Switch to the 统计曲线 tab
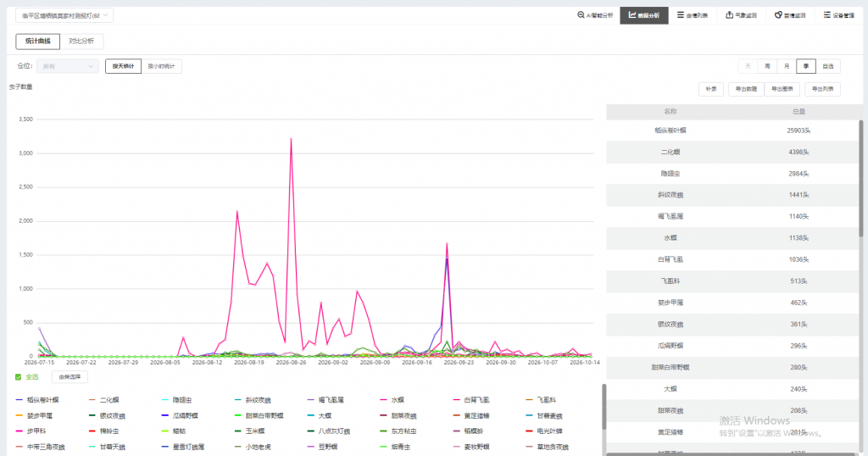The image size is (868, 456). [37, 41]
